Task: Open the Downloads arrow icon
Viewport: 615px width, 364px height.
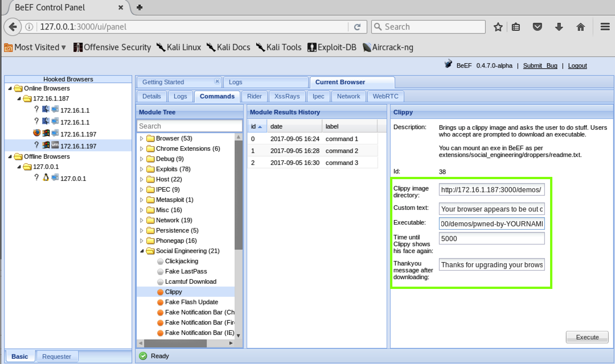Action: tap(559, 27)
